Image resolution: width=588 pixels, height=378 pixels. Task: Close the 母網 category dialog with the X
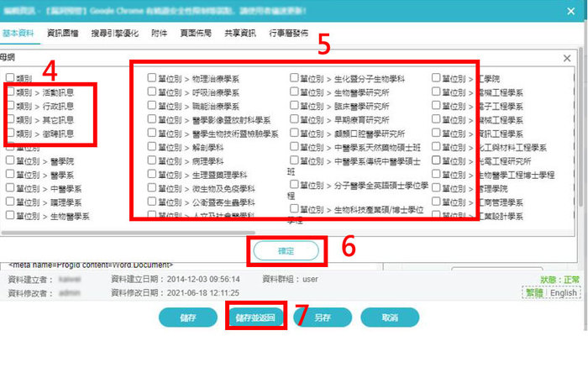tap(569, 58)
